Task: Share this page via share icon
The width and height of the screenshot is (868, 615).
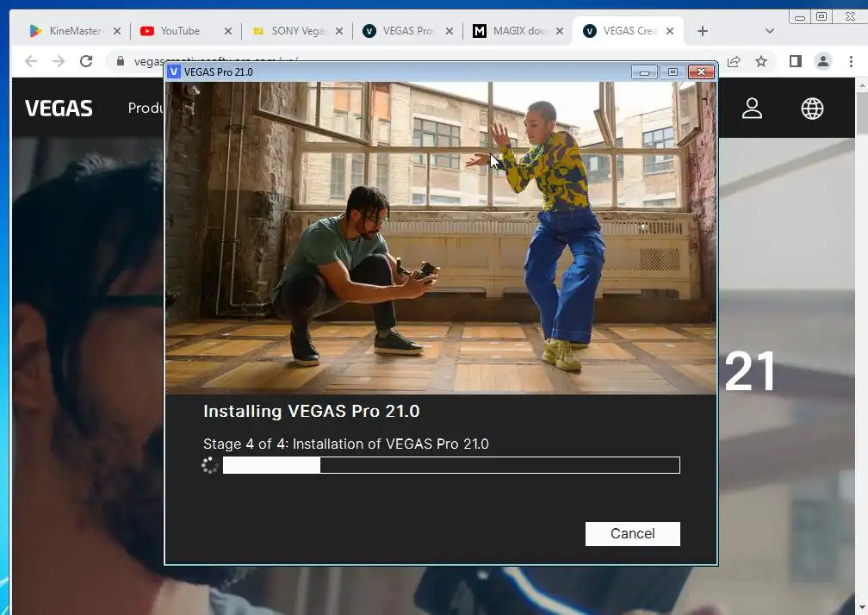Action: 734,61
